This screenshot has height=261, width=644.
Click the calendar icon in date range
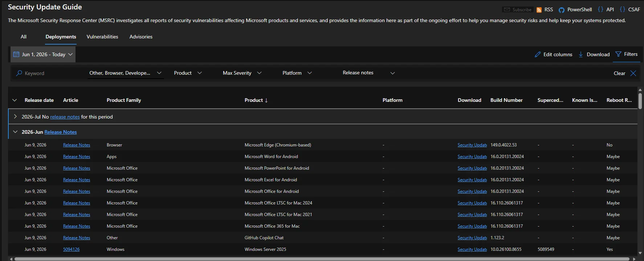pos(16,54)
